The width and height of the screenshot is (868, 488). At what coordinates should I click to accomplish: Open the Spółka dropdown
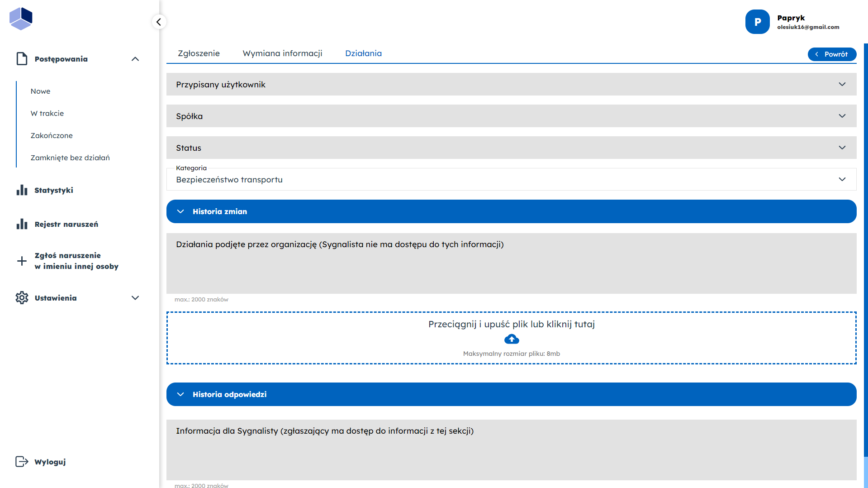coord(511,116)
